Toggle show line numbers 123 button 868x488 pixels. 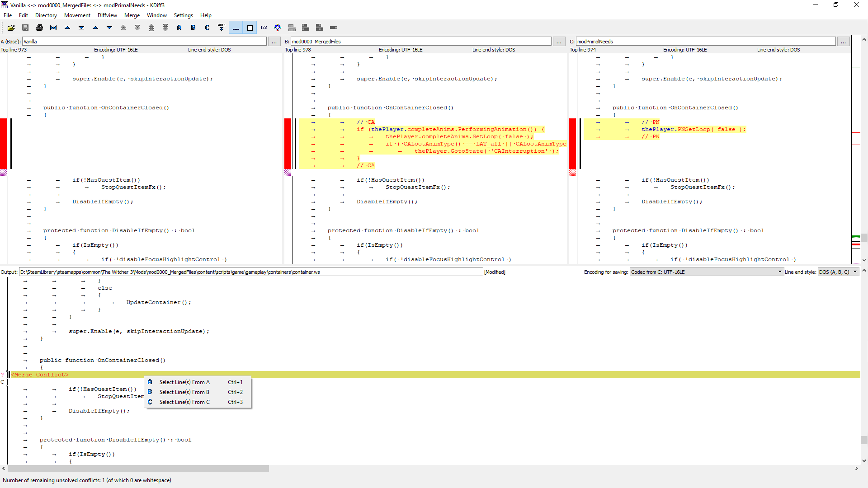(x=264, y=28)
